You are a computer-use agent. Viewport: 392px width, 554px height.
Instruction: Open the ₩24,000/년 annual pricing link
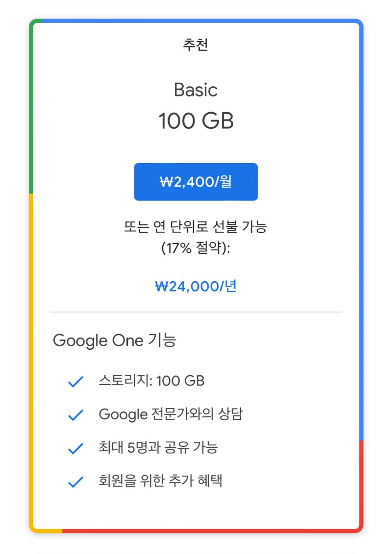pyautogui.click(x=196, y=287)
